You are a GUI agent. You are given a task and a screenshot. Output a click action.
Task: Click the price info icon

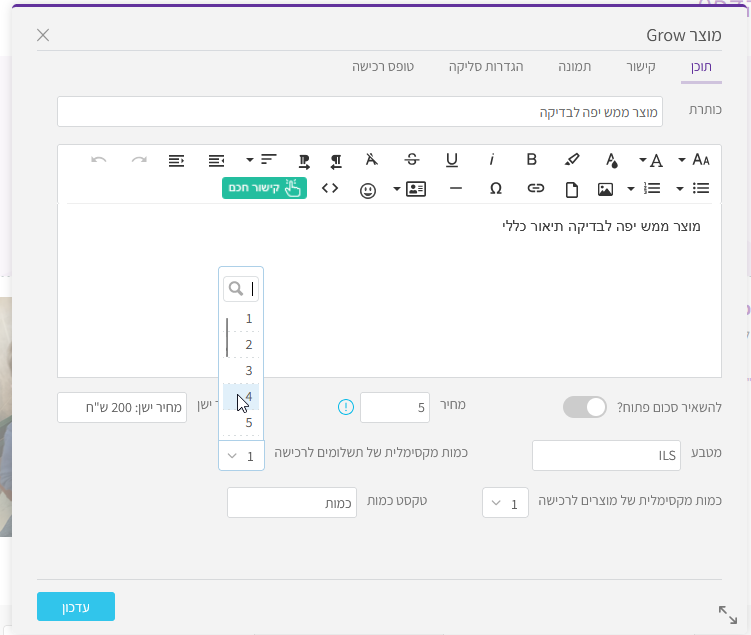[x=346, y=407]
